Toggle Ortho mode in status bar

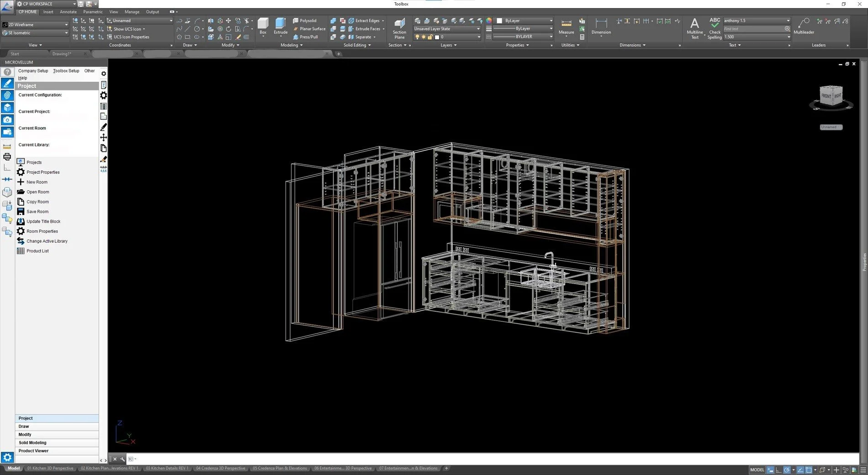pos(778,470)
